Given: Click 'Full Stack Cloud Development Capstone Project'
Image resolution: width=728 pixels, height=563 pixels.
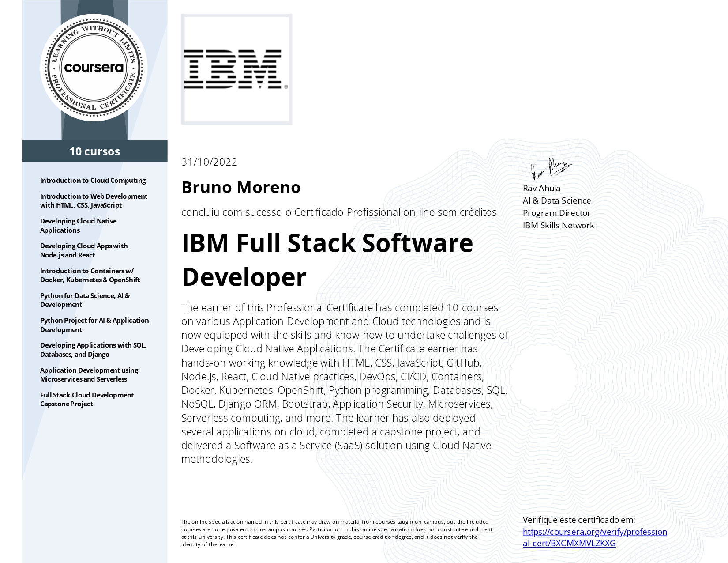Looking at the screenshot, I should click(87, 399).
